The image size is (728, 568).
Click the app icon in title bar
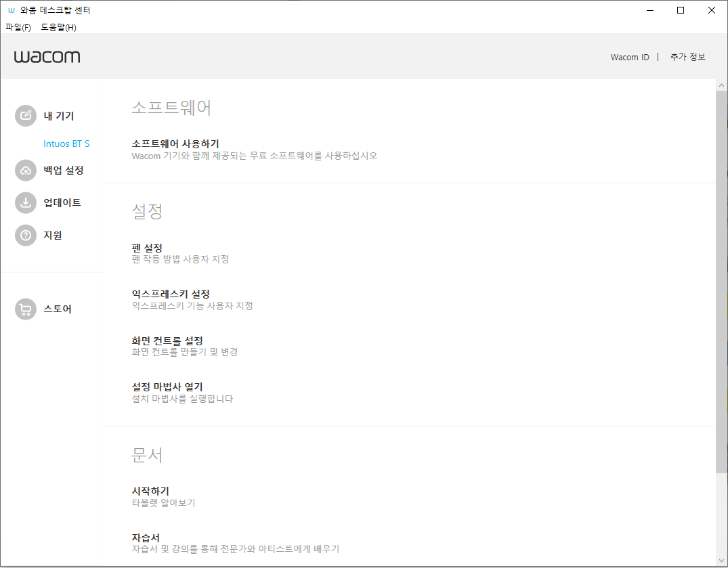(12, 10)
